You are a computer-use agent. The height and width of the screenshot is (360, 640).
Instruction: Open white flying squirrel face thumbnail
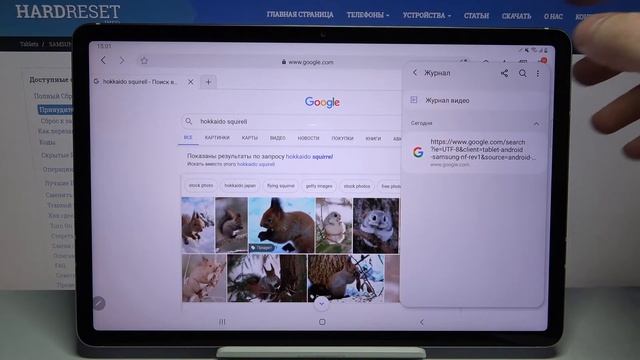pos(376,226)
